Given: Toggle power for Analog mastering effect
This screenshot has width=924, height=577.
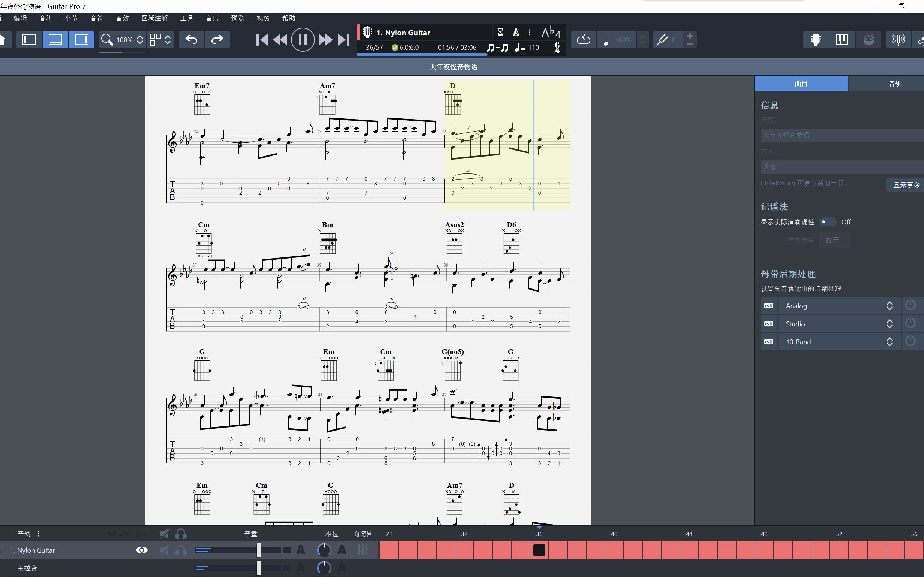Looking at the screenshot, I should [x=910, y=306].
